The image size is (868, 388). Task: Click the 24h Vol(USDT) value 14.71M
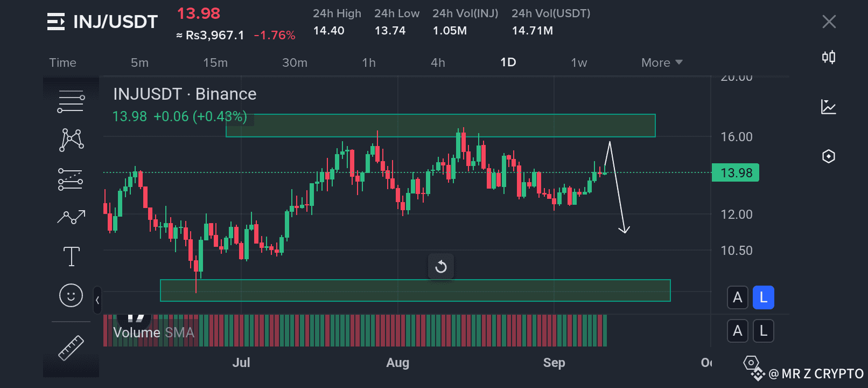pos(533,31)
